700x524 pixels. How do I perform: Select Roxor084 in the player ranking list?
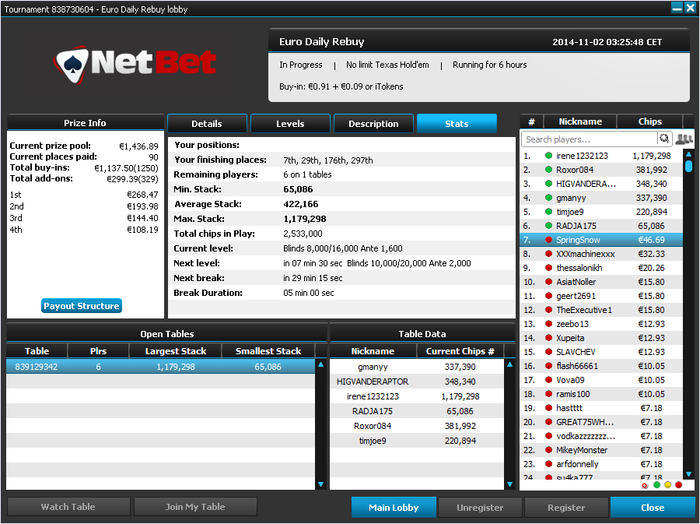tap(601, 170)
